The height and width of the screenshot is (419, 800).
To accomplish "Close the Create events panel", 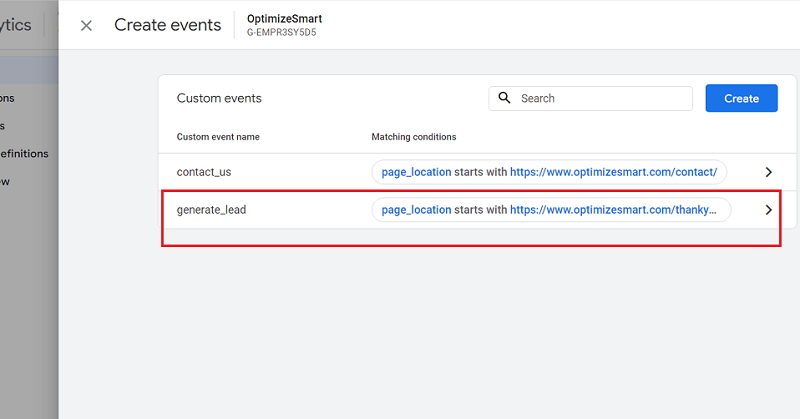I will [86, 26].
